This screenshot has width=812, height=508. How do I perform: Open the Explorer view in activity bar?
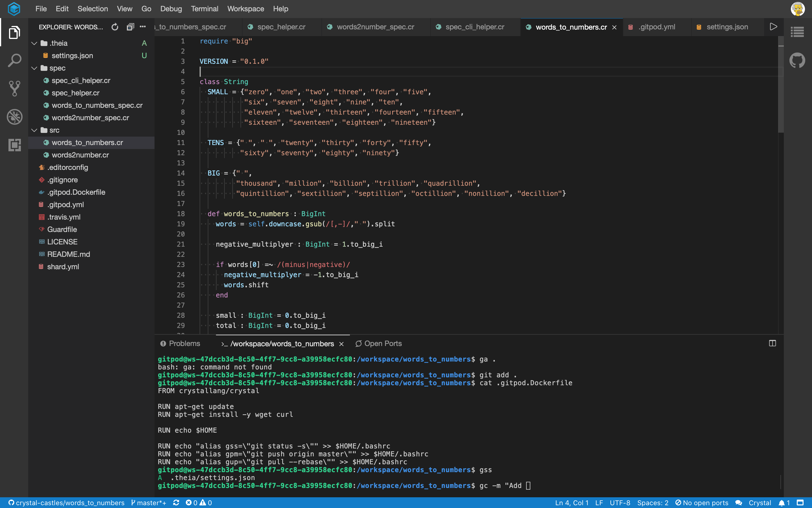(x=14, y=32)
